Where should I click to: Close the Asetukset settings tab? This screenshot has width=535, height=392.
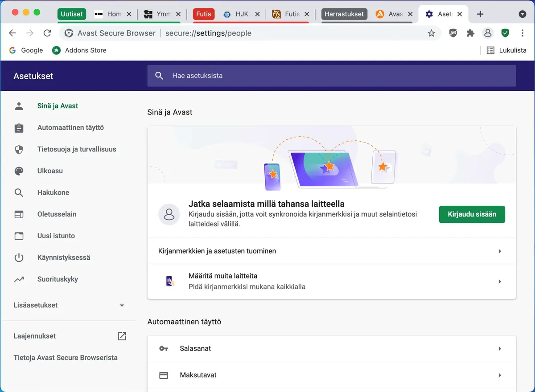(460, 14)
